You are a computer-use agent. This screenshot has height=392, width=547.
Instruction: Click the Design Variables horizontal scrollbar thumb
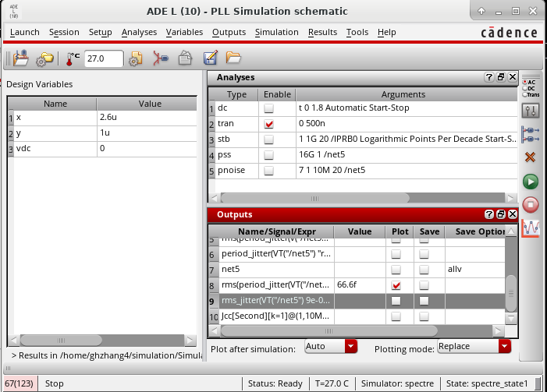(61, 340)
